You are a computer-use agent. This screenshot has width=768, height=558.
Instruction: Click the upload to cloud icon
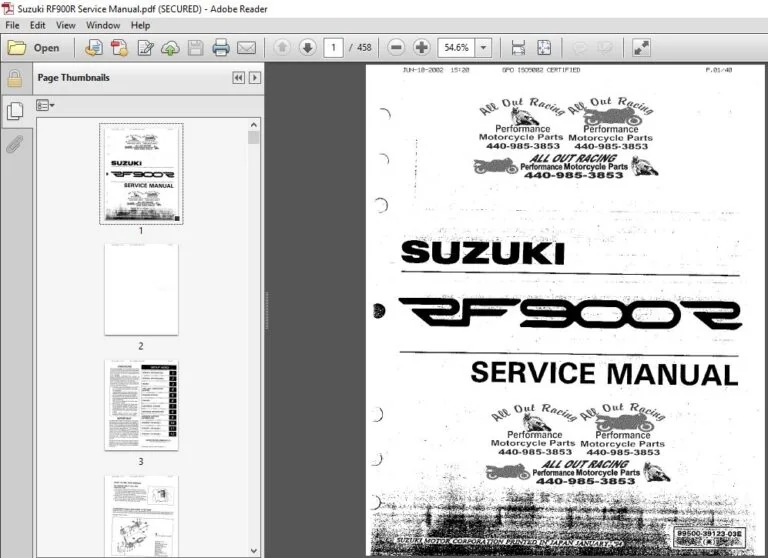click(x=170, y=48)
